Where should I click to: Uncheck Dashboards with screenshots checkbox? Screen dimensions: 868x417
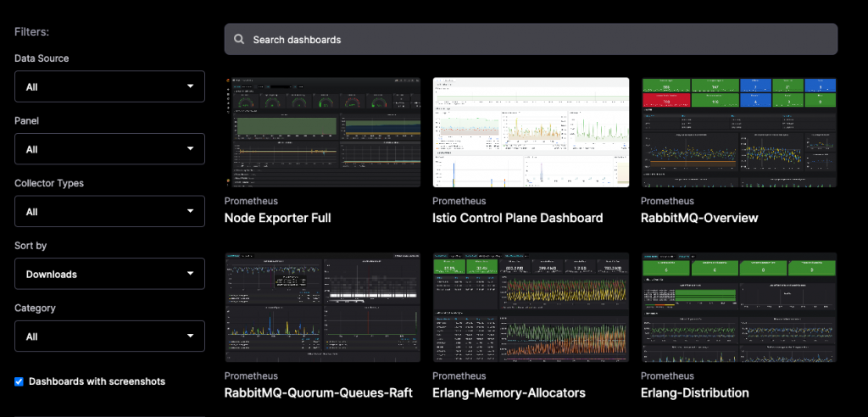(19, 381)
